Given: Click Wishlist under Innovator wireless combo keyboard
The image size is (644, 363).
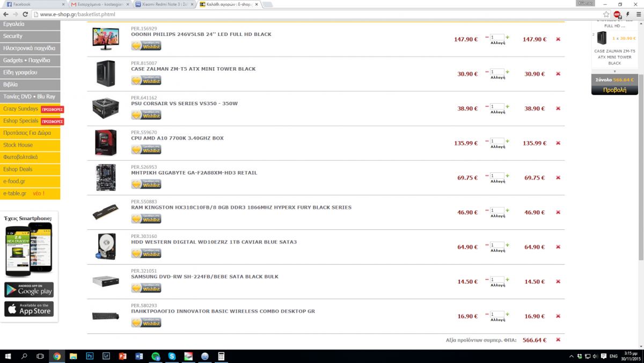Looking at the screenshot, I should point(146,323).
